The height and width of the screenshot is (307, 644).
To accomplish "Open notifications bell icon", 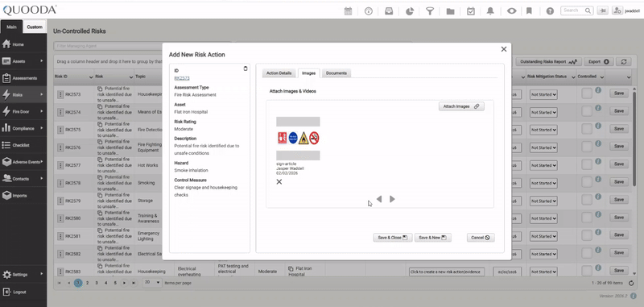I will [490, 11].
